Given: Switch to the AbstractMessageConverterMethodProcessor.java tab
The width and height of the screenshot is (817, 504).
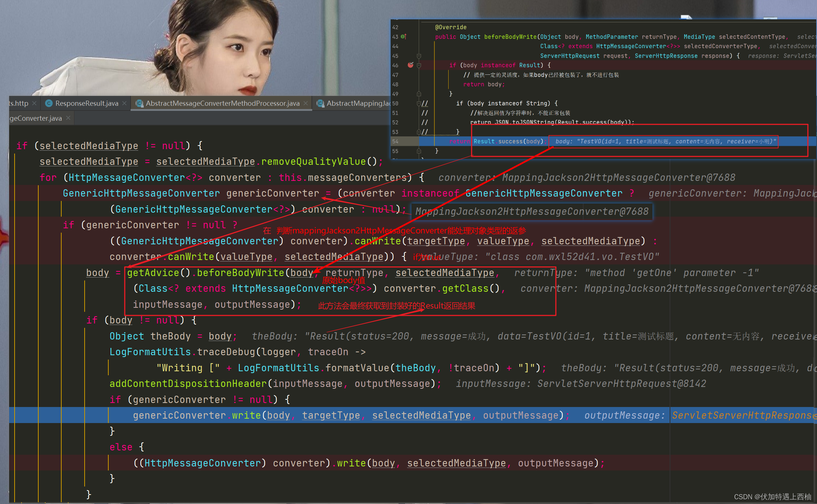Looking at the screenshot, I should (222, 104).
